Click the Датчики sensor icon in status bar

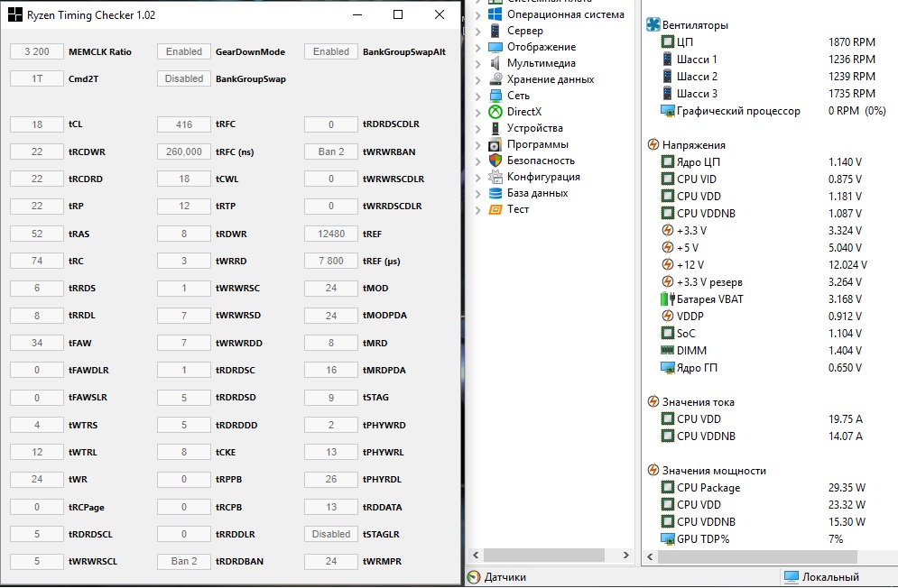tap(474, 577)
